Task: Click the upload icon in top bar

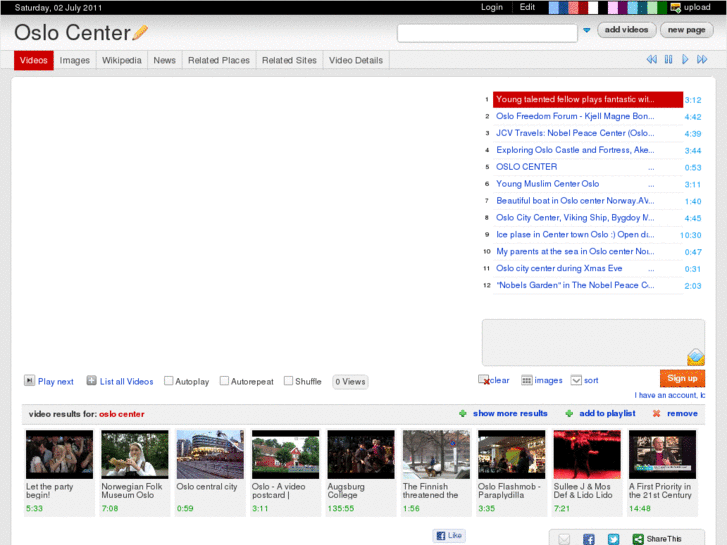Action: click(676, 7)
